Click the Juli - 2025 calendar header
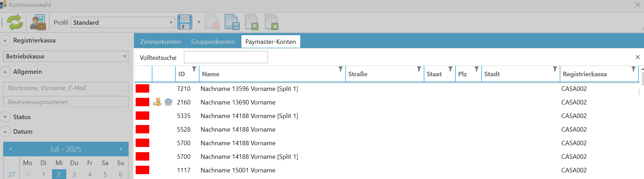This screenshot has height=179, width=644. point(66,149)
